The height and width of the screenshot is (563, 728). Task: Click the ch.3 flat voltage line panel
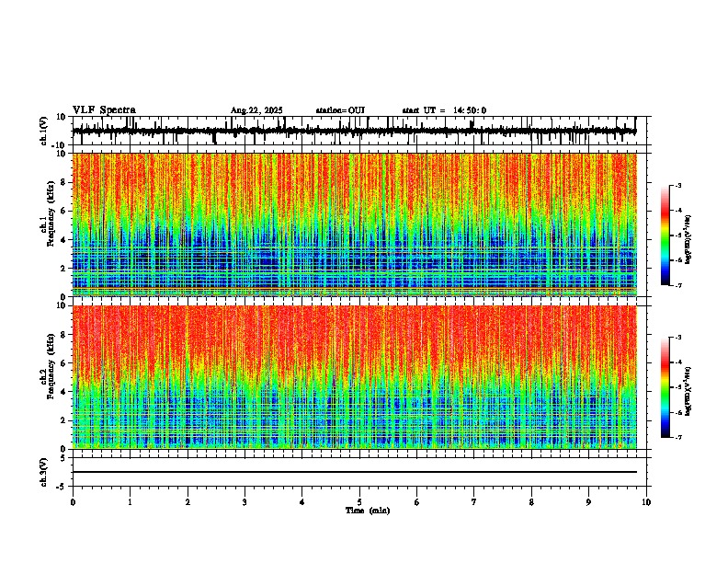coord(359,472)
